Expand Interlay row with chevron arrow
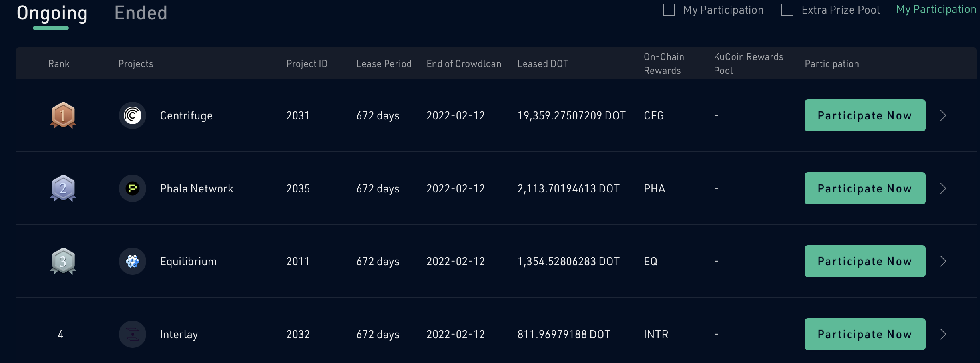 943,334
